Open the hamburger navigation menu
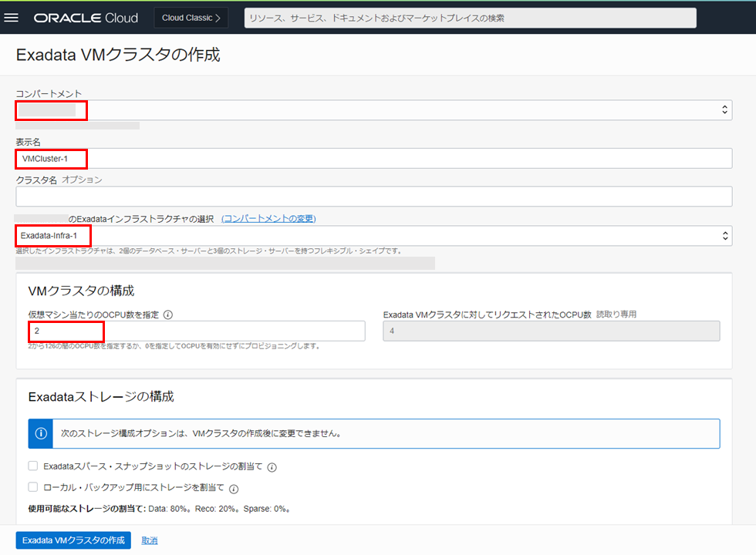The width and height of the screenshot is (756, 555). point(12,18)
